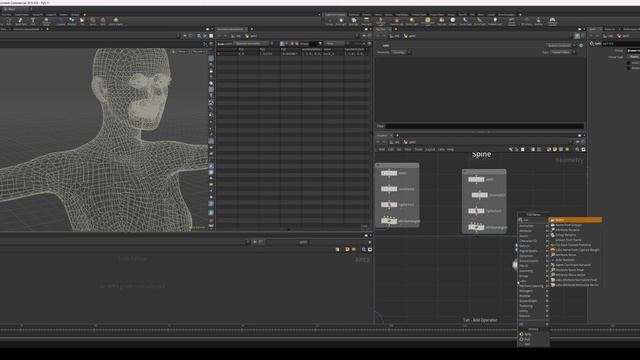Viewport: 640px width, 360px height.
Task: Expand the Machine Learning category in Tab menu
Action: (x=533, y=286)
